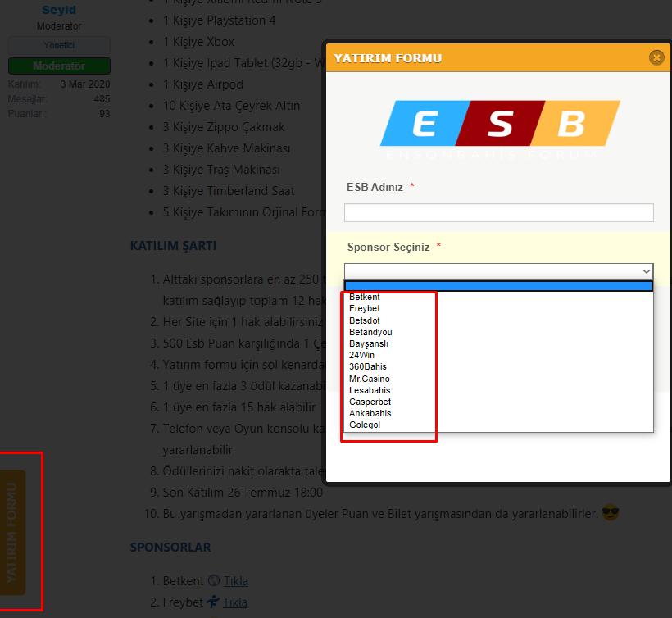Click '3 Kişiye Zippo Çakmak'

coord(224,127)
